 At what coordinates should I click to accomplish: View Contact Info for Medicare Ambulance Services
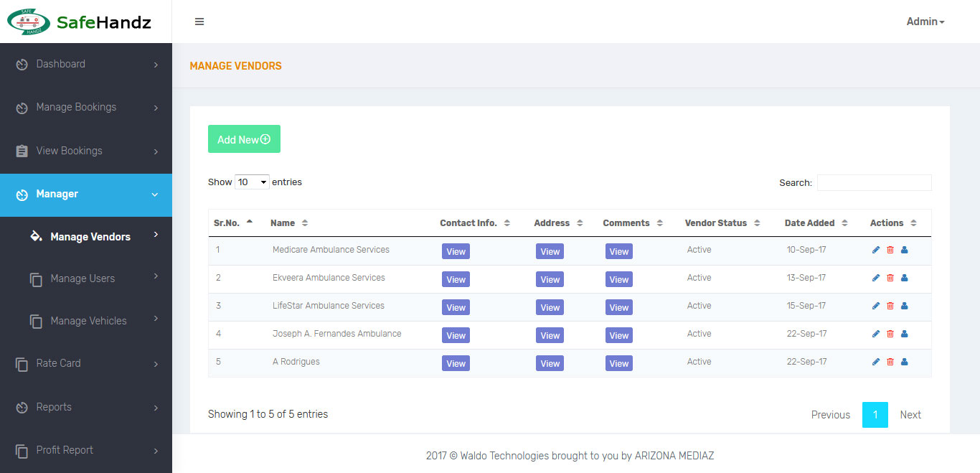click(456, 251)
